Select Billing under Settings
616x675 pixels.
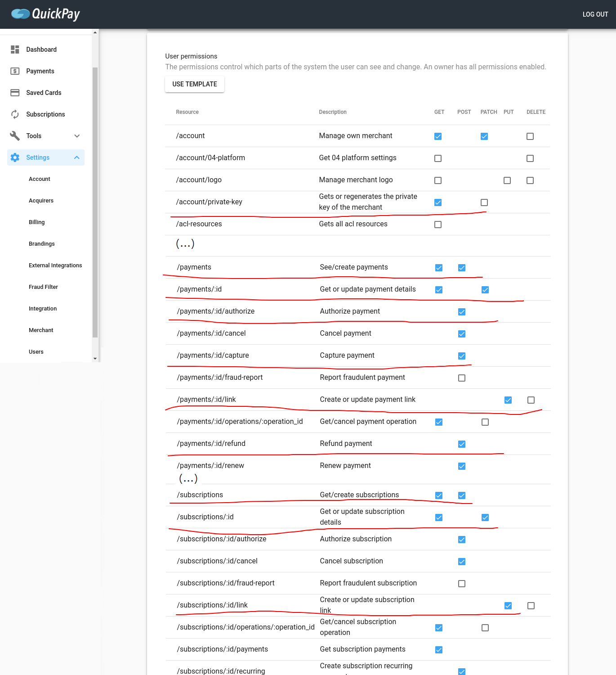pyautogui.click(x=37, y=222)
